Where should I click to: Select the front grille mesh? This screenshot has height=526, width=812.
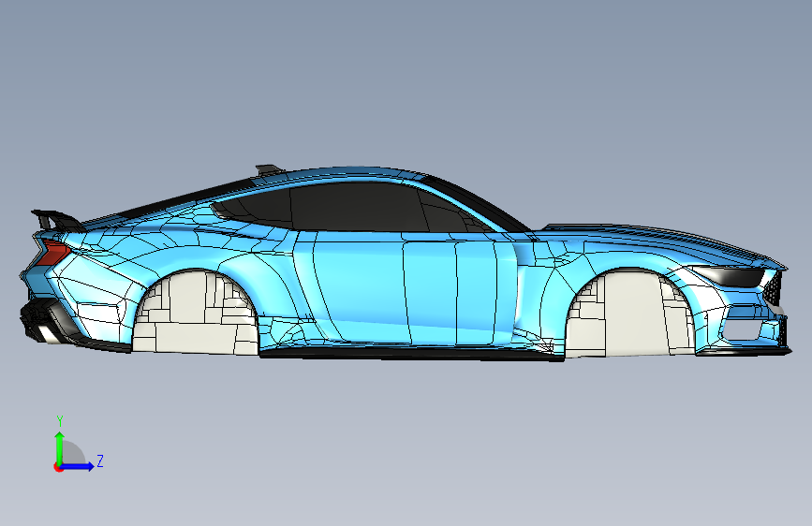(x=774, y=290)
